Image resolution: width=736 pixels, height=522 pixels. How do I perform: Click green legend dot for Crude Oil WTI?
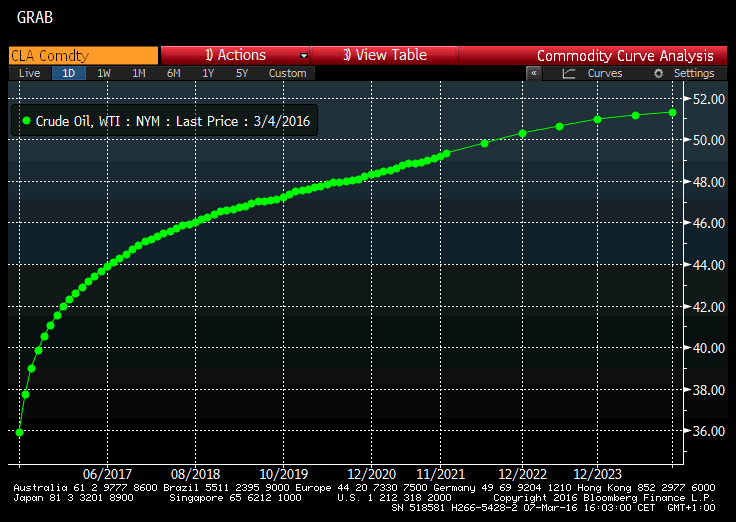click(27, 121)
